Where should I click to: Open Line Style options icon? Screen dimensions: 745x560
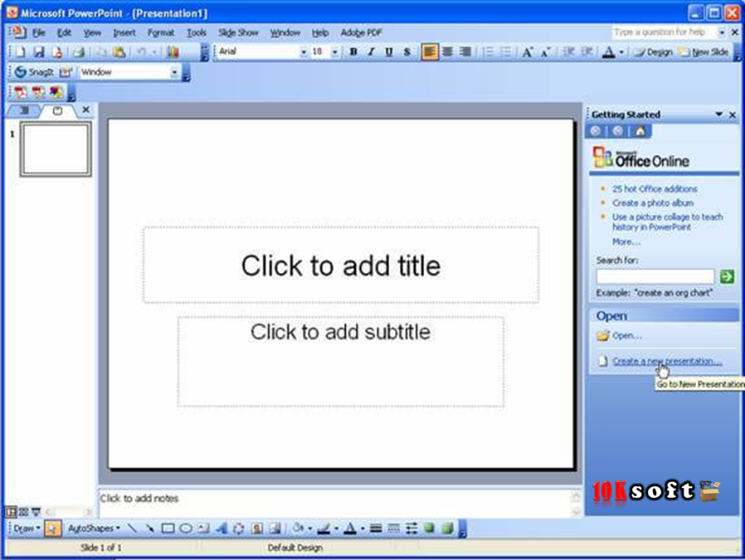pyautogui.click(x=376, y=528)
